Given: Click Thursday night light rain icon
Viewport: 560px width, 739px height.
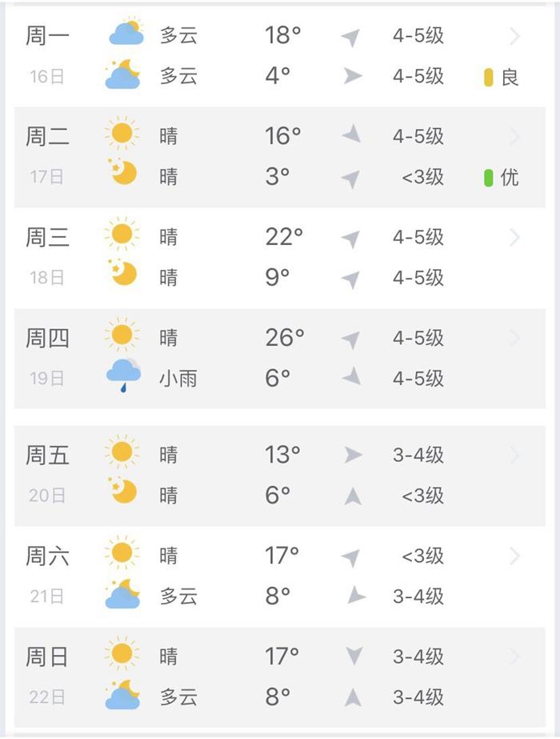Looking at the screenshot, I should [123, 376].
